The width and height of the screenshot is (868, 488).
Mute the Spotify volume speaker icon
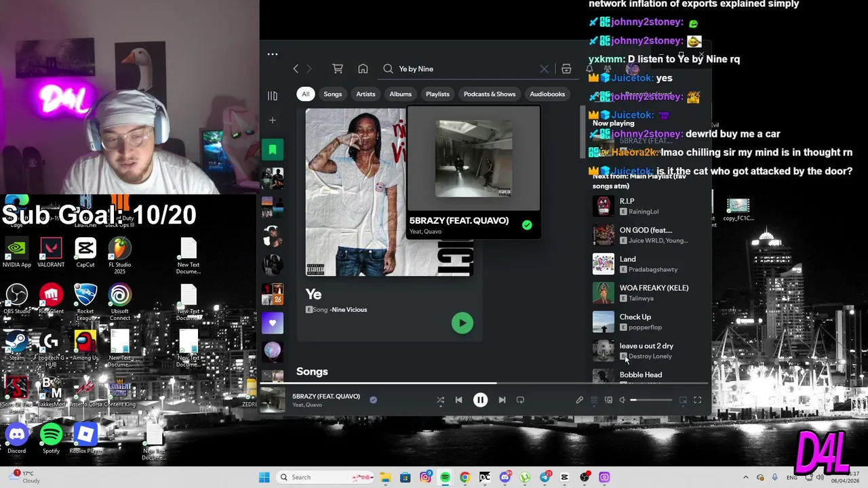coord(622,400)
